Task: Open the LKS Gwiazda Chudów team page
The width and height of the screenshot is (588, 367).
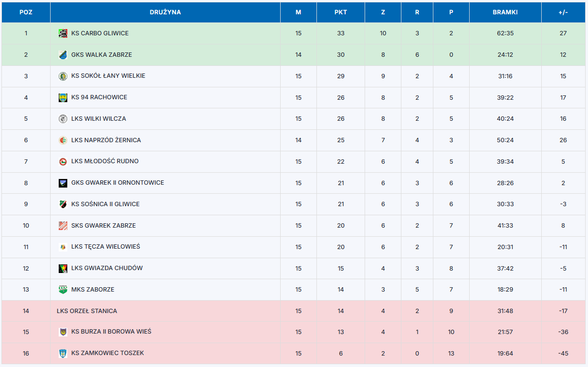Action: tap(107, 268)
